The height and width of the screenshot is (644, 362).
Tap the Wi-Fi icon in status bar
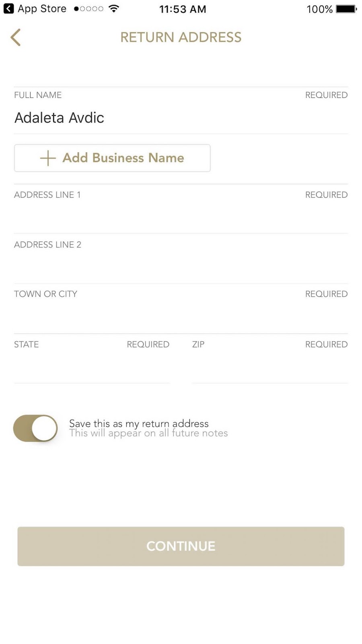pos(114,8)
